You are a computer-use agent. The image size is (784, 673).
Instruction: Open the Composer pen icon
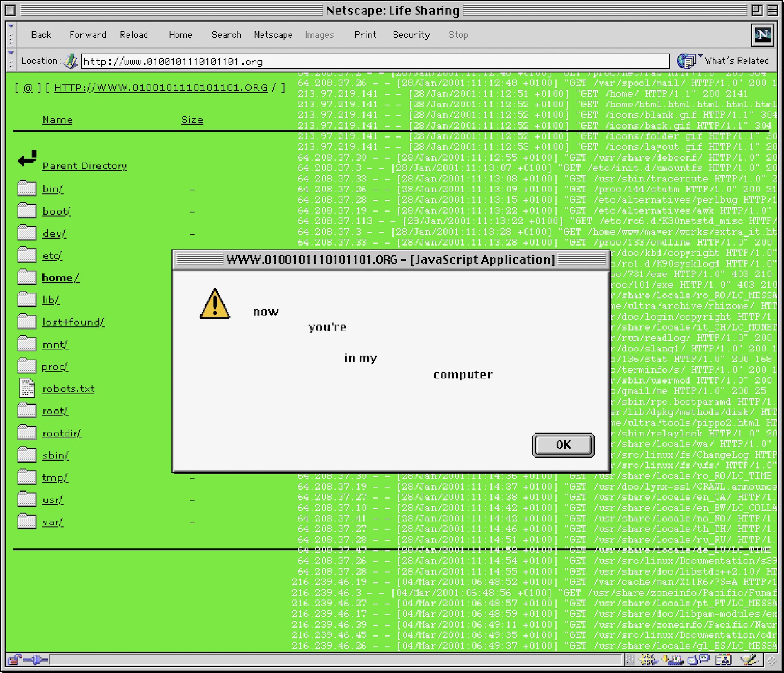750,660
